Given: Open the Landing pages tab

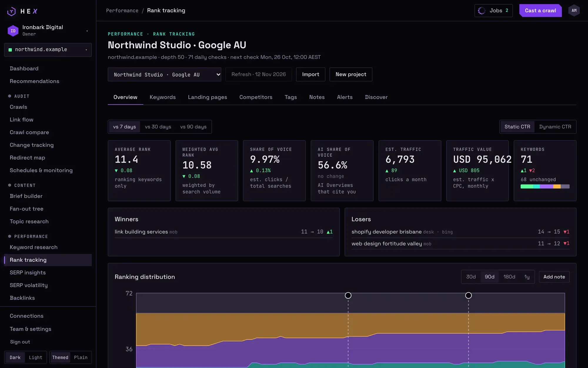Looking at the screenshot, I should [x=207, y=97].
